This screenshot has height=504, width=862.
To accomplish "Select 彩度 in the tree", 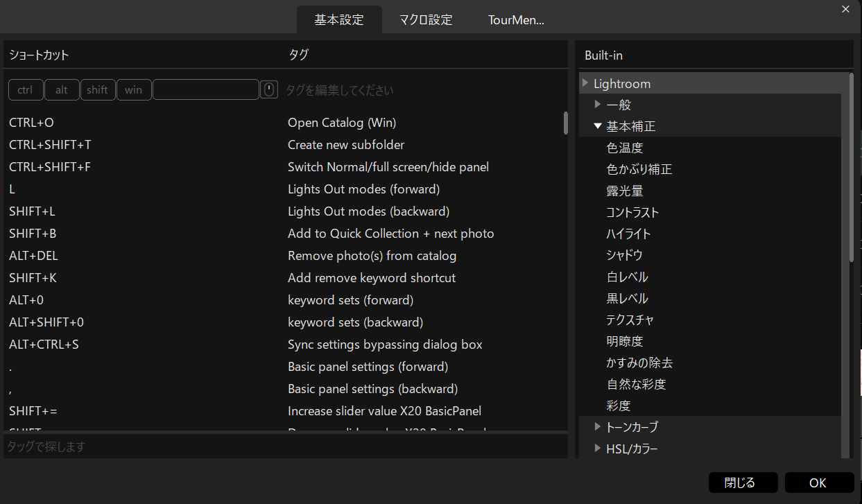I will [619, 406].
